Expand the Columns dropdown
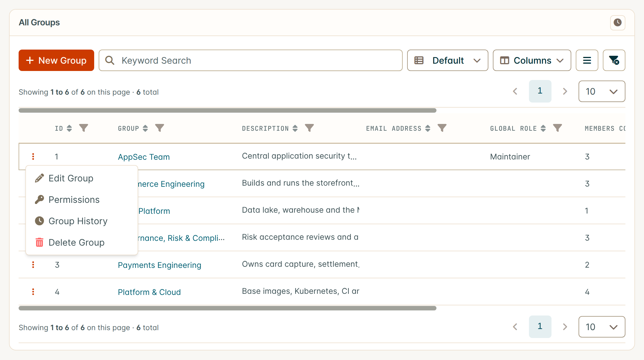Image resolution: width=644 pixels, height=360 pixels. click(532, 60)
